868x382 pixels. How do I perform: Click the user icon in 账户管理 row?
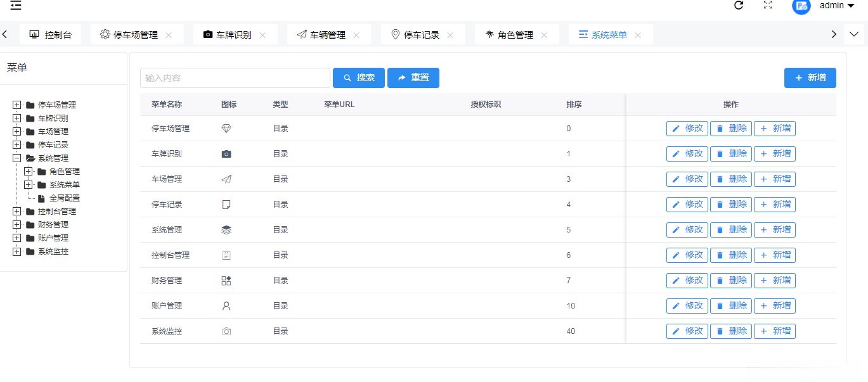point(226,306)
